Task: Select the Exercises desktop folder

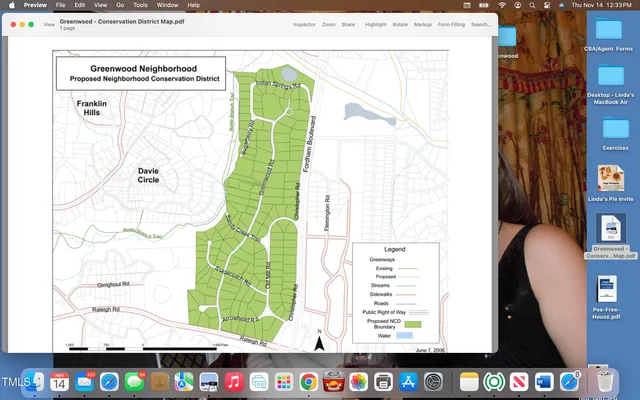Action: point(615,131)
